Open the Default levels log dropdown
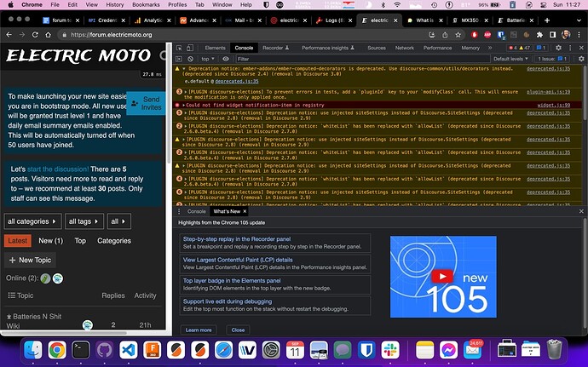The height and width of the screenshot is (367, 588). pos(510,59)
